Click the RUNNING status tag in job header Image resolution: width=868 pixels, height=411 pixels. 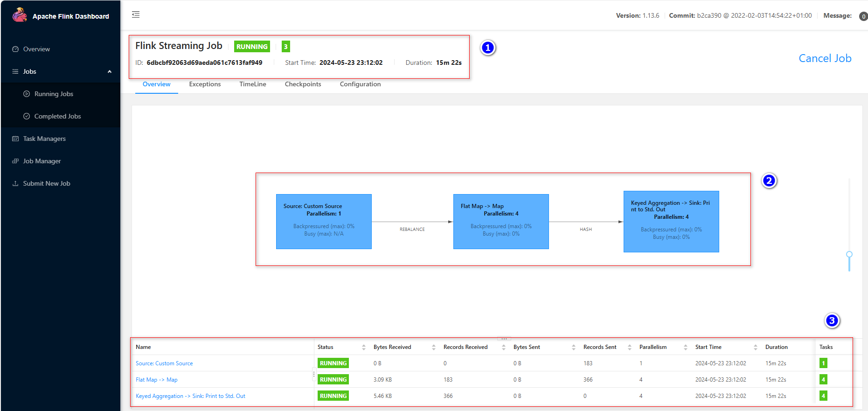pos(252,47)
